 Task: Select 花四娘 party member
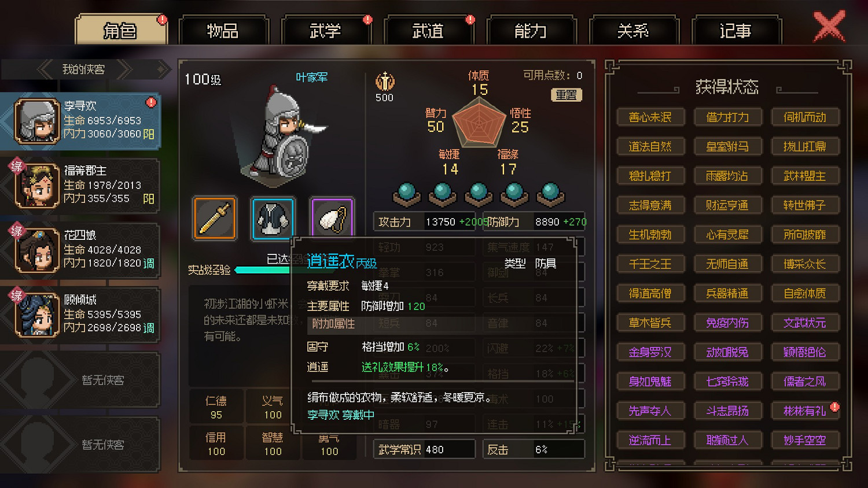coord(81,250)
